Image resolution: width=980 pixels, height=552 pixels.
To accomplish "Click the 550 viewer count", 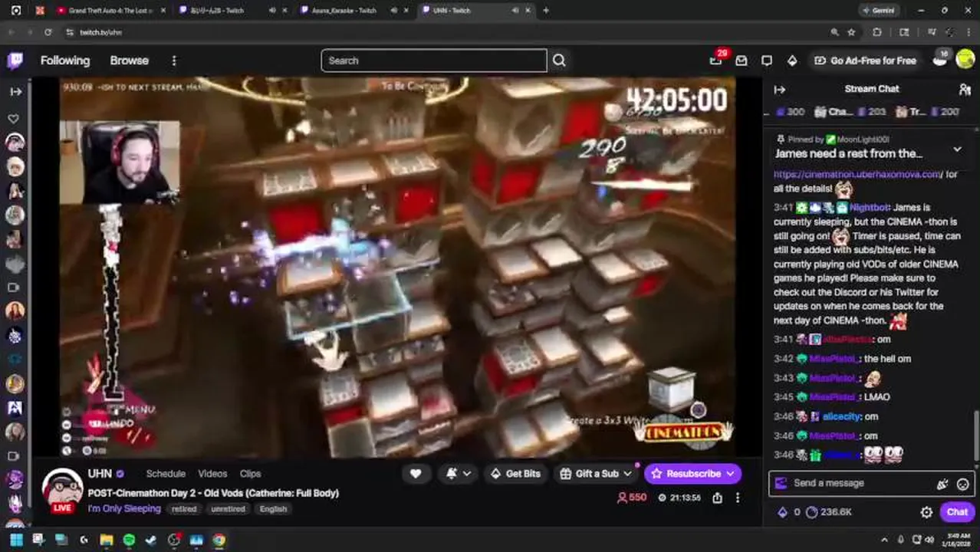I will click(632, 498).
